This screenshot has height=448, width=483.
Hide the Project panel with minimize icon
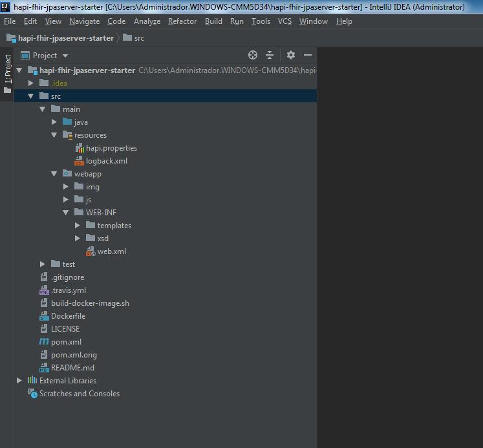pos(308,56)
